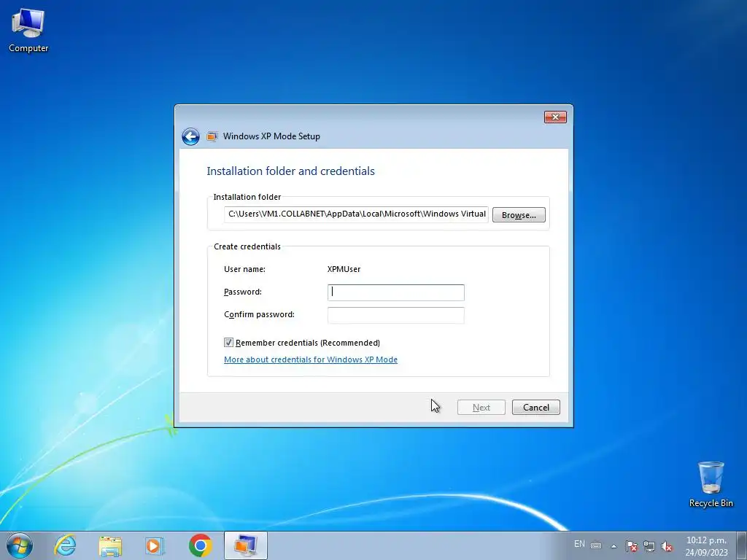Click the Installation folder and credentials heading
Screen dimensions: 747x560
[290, 171]
